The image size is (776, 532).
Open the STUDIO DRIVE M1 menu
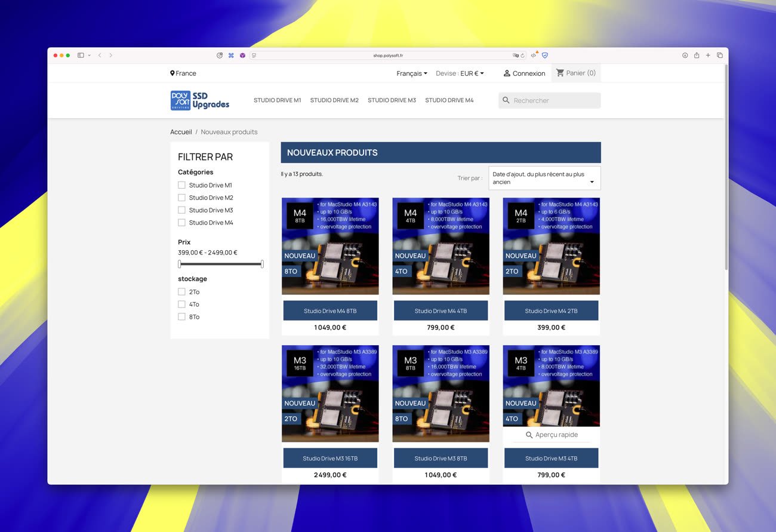277,100
